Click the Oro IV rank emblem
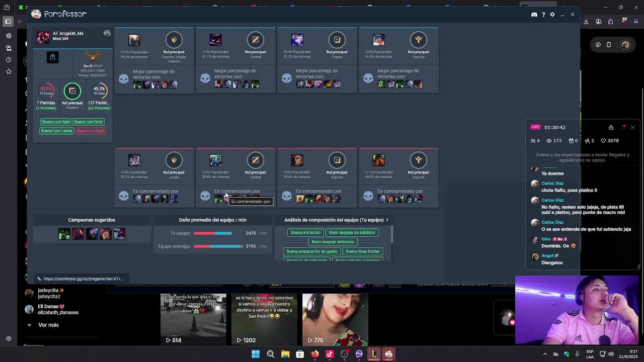The height and width of the screenshot is (362, 644). click(x=93, y=57)
